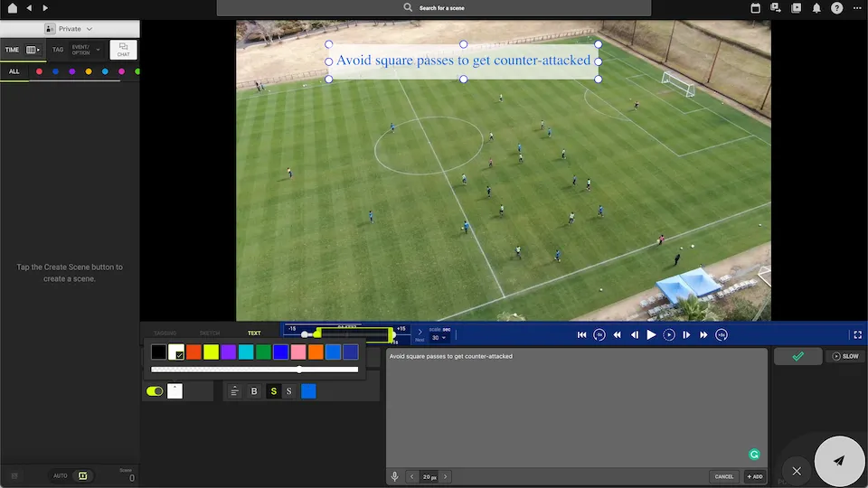The height and width of the screenshot is (488, 868).
Task: Click the dotted-circle play icon
Action: click(x=669, y=334)
